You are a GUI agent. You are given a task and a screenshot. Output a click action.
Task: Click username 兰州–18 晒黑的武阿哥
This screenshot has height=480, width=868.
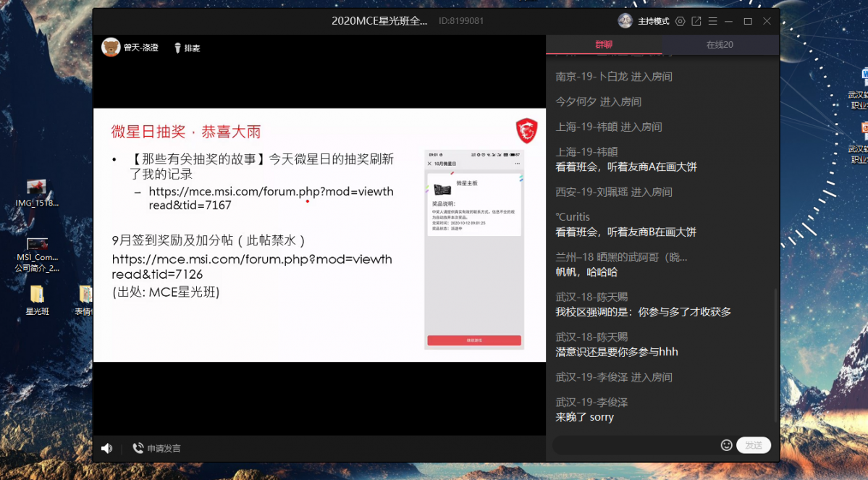[621, 257]
